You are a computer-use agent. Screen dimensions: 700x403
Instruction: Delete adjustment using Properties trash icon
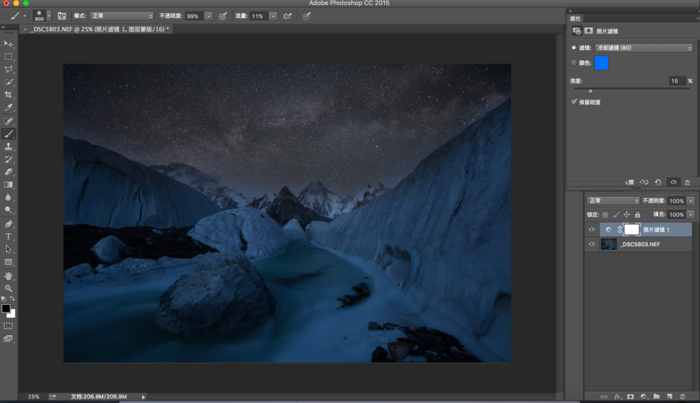(x=686, y=182)
